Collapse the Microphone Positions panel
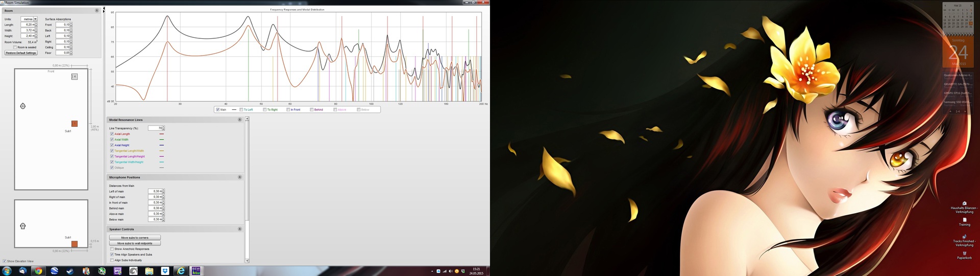Screen dimensions: 980x276 click(x=240, y=177)
